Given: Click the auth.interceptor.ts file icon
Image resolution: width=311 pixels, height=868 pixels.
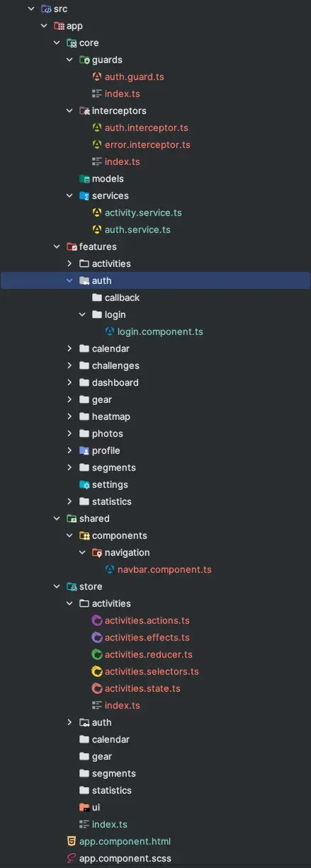Looking at the screenshot, I should click(97, 127).
